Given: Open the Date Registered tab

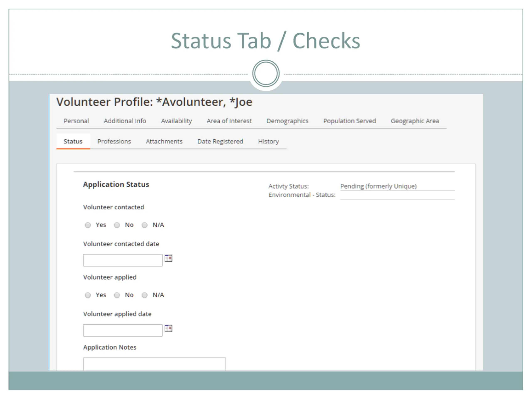Looking at the screenshot, I should point(220,142).
